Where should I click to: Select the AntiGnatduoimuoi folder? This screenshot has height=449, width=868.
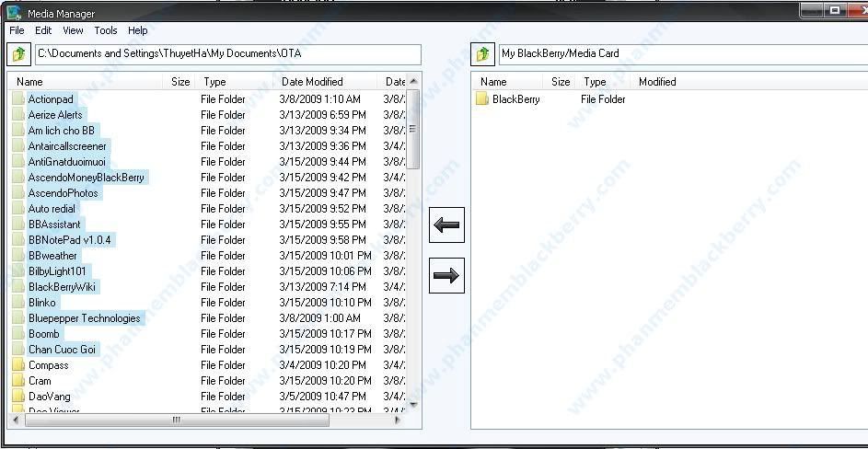(66, 162)
